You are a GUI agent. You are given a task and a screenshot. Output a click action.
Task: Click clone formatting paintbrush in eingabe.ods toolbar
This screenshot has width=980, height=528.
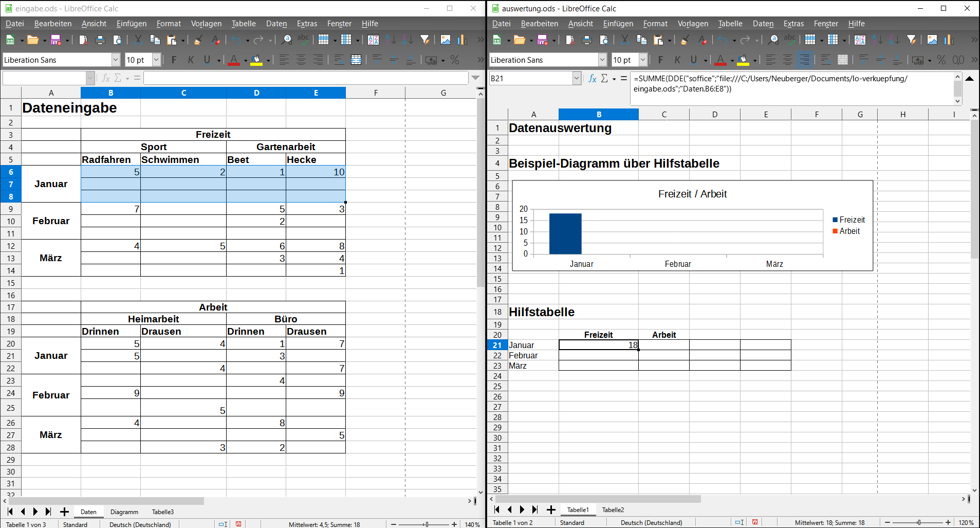tap(198, 40)
